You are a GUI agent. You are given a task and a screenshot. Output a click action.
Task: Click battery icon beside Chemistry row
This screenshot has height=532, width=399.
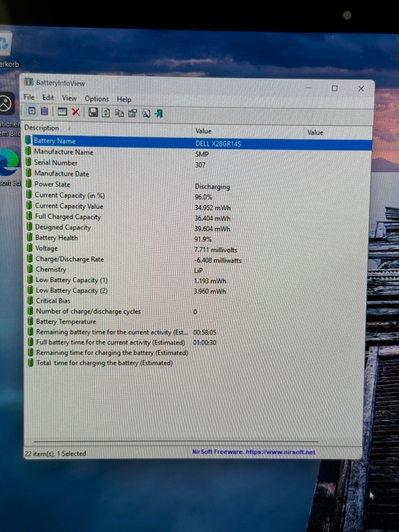click(30, 269)
